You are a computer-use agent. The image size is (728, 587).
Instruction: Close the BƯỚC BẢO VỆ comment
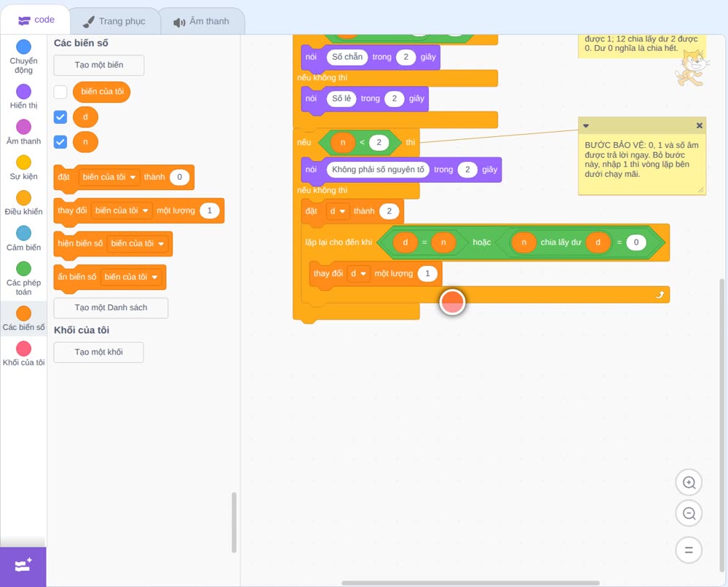click(x=699, y=125)
